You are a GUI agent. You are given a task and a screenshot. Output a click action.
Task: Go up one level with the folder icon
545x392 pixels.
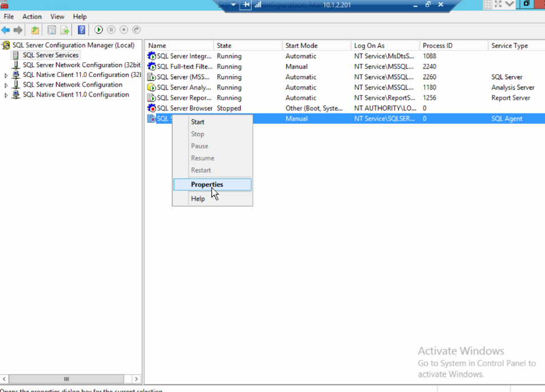tap(35, 30)
